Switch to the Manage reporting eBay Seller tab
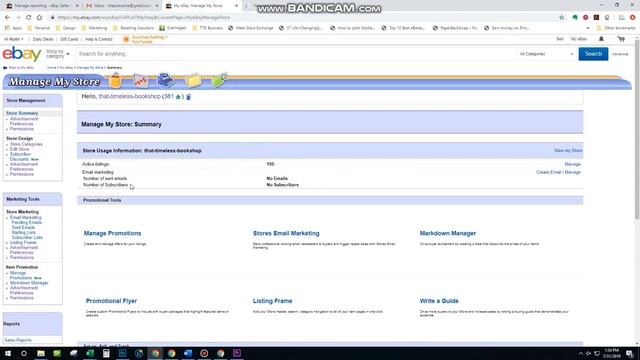This screenshot has height=360, width=640. 42,6
